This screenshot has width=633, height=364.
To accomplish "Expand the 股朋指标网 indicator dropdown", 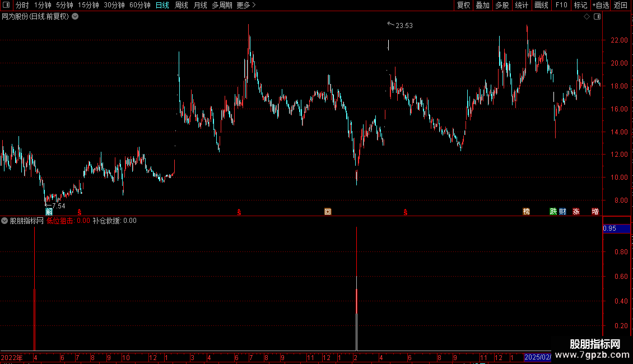I will 4,221.
